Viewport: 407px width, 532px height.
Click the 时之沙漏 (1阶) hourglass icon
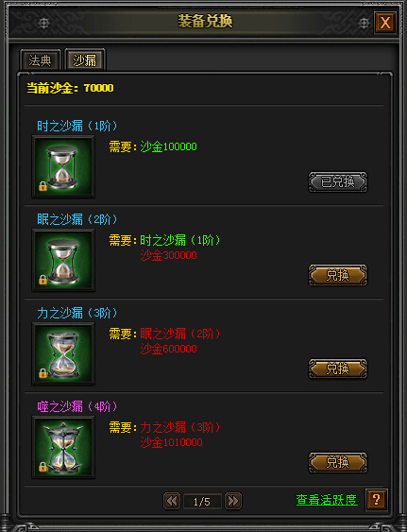63,166
